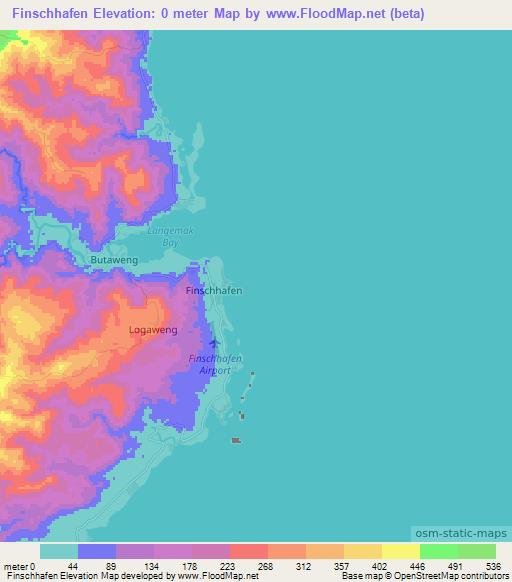Click the Finschhafen Airport label

point(215,364)
